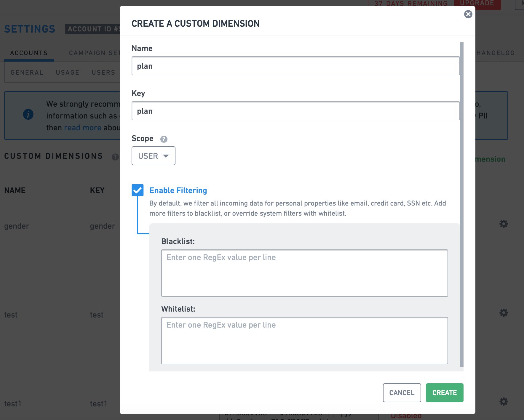
Task: Open the gear settings for test dimension
Action: click(x=504, y=312)
